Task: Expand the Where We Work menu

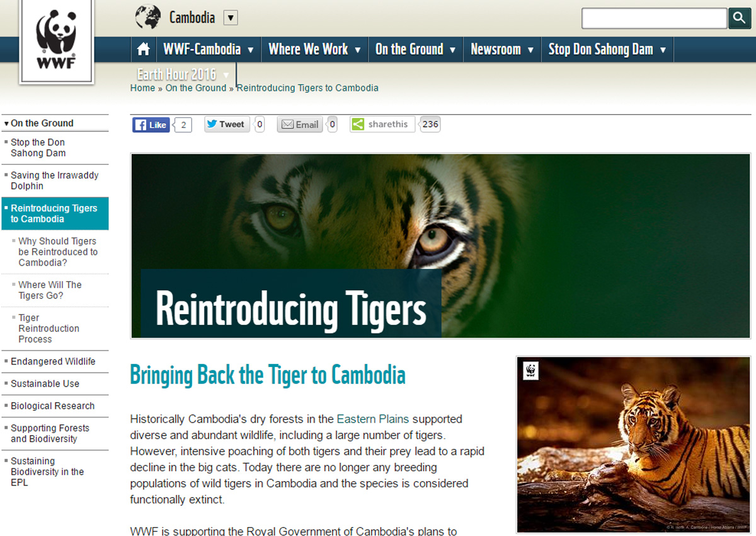Action: click(x=314, y=49)
